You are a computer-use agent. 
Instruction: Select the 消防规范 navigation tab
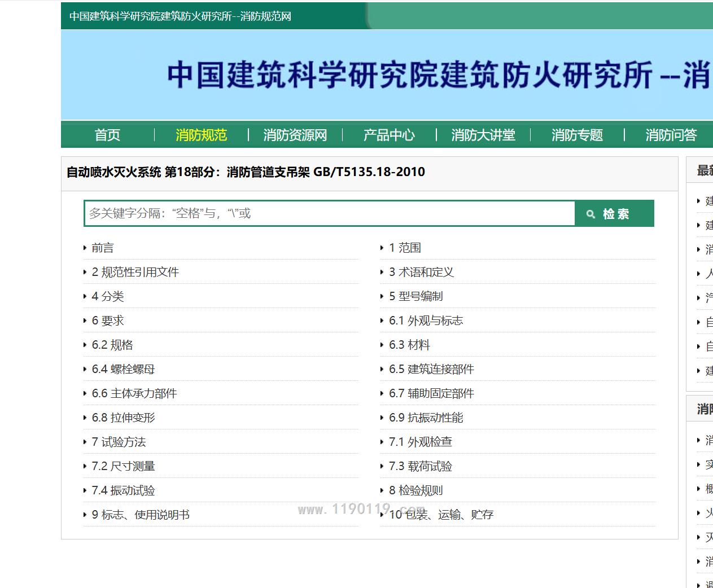click(201, 135)
